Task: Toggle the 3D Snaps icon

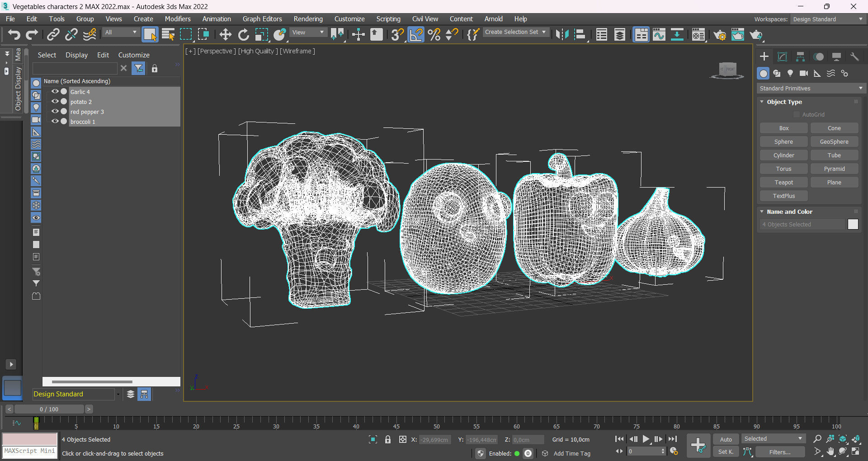Action: coord(397,35)
